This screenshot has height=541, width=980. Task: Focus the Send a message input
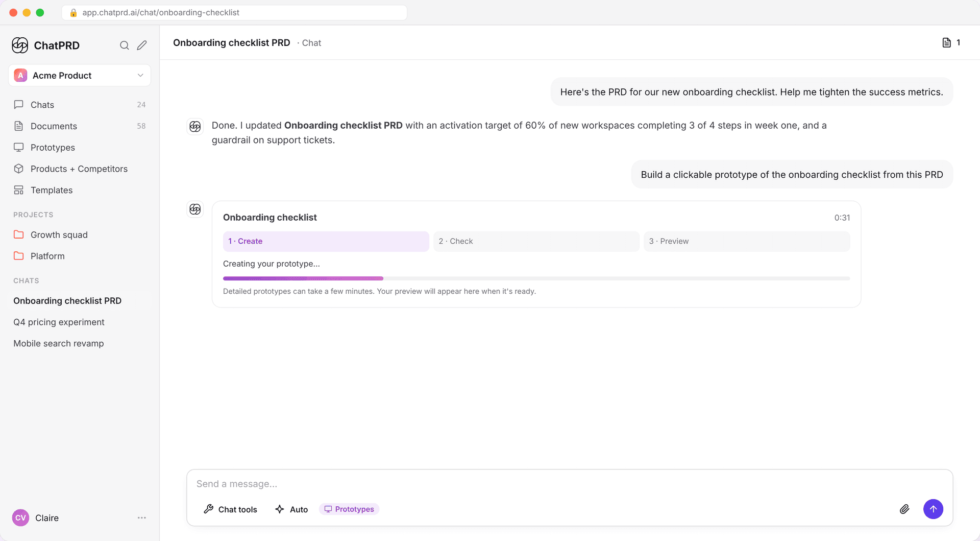click(x=570, y=484)
